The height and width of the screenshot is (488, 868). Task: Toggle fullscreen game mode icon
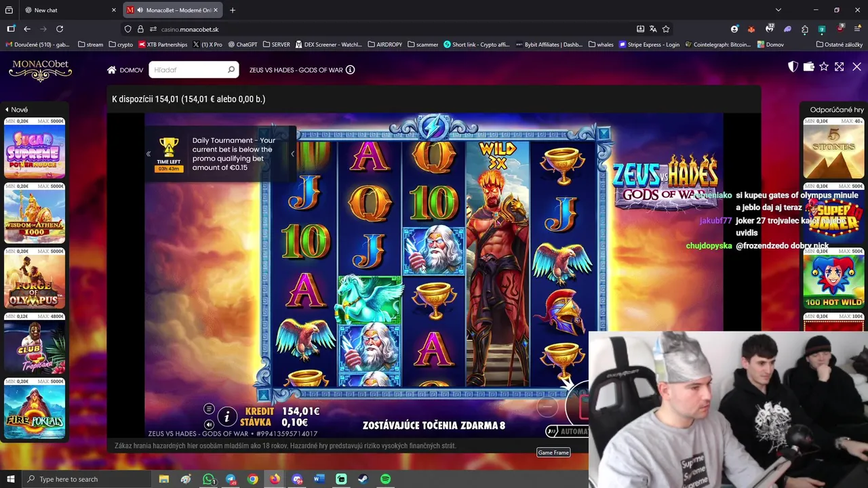click(x=840, y=66)
